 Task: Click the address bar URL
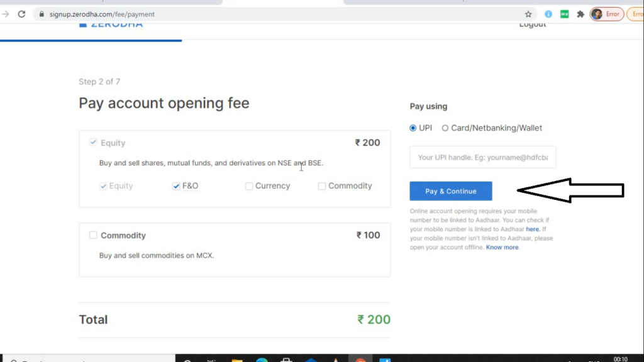pos(102,14)
